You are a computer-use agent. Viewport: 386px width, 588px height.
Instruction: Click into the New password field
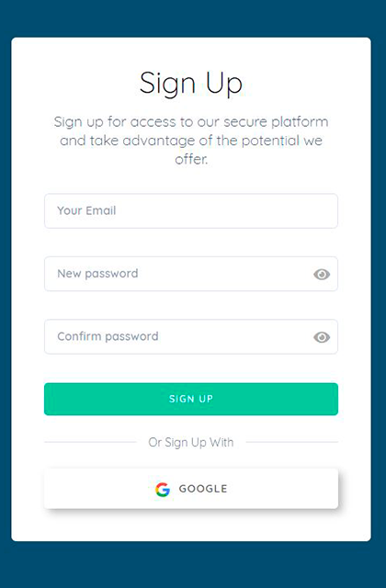pyautogui.click(x=191, y=274)
